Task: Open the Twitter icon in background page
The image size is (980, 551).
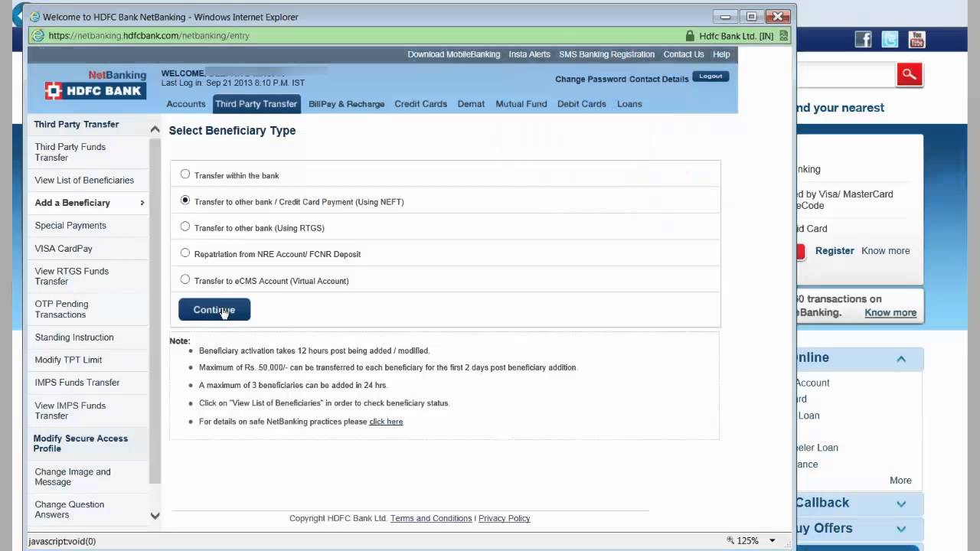Action: [890, 40]
